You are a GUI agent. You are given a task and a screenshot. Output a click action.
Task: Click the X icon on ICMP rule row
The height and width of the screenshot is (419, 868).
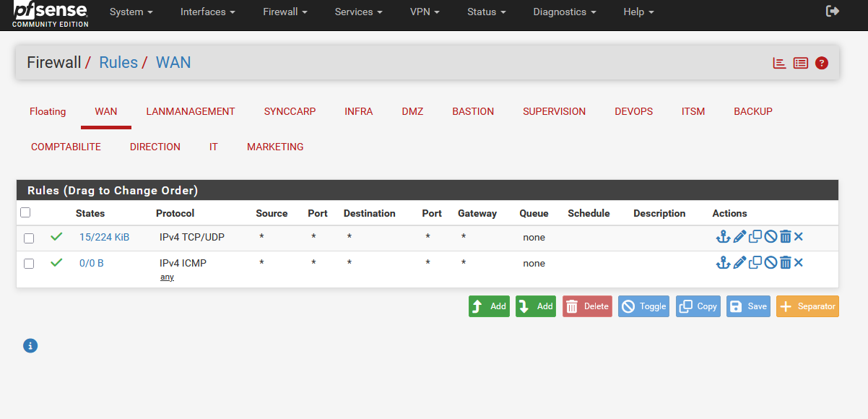(x=799, y=263)
